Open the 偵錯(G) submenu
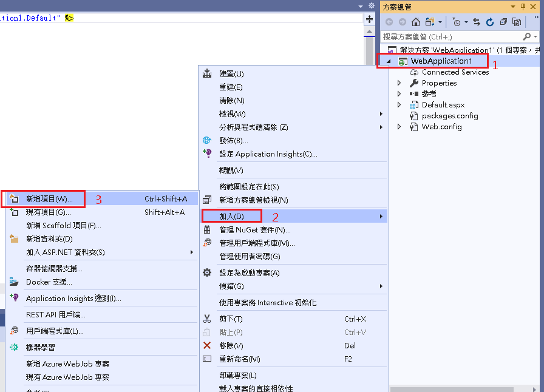The width and height of the screenshot is (544, 392). point(294,286)
